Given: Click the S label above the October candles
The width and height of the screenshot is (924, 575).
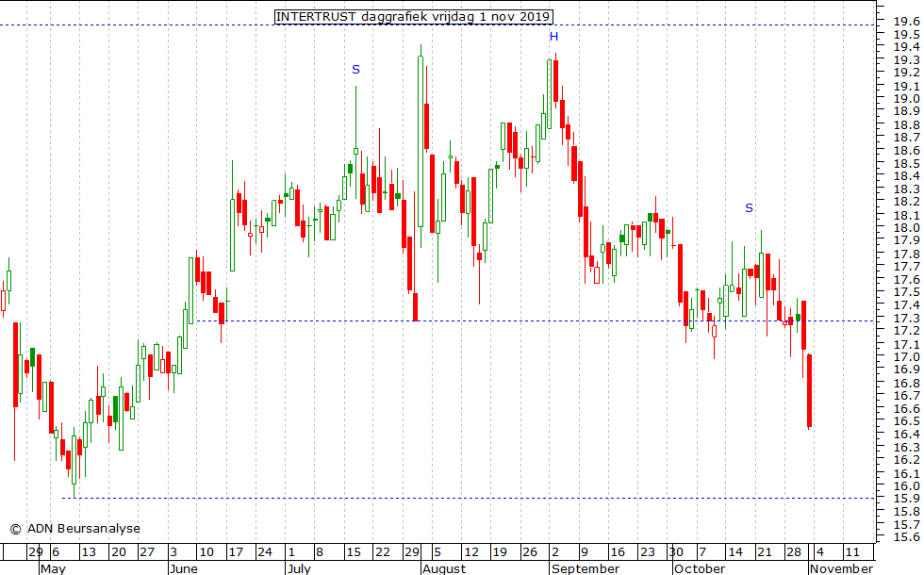Looking at the screenshot, I should click(749, 208).
